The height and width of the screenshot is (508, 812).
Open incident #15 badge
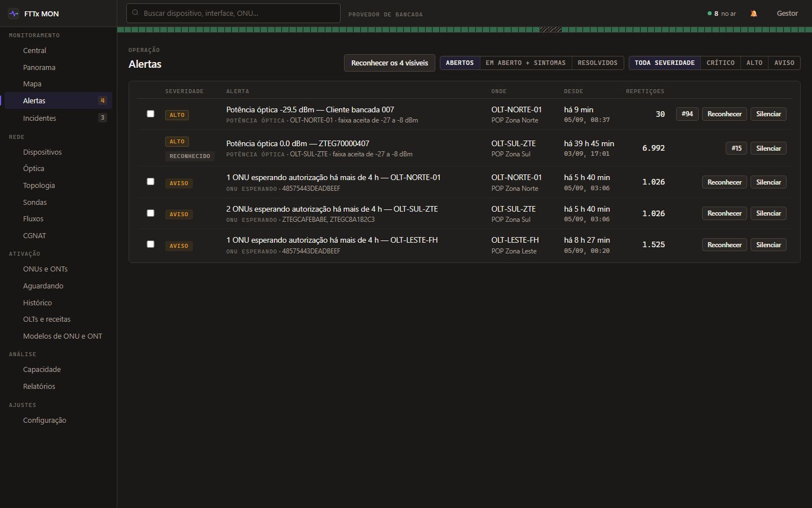click(x=736, y=148)
